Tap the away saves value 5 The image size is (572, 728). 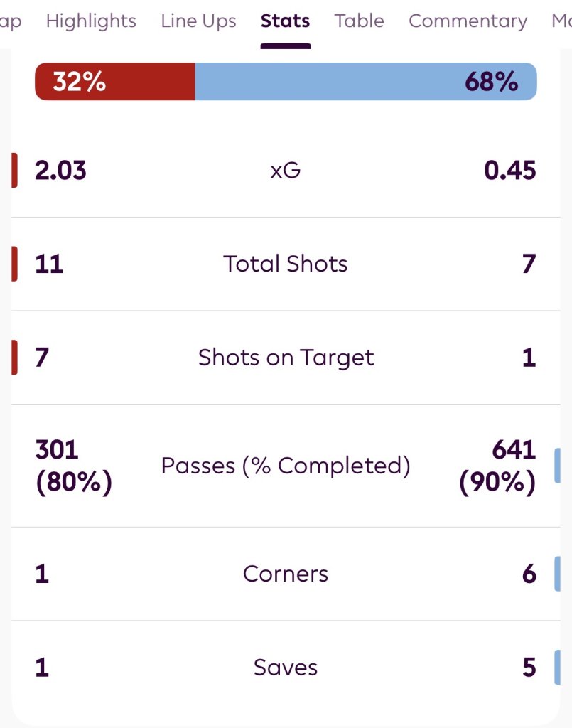pyautogui.click(x=529, y=668)
